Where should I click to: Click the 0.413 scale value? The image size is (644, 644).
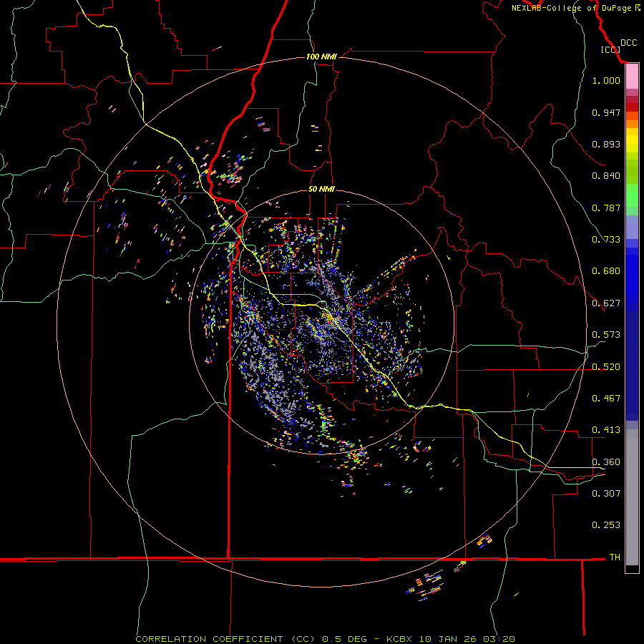click(606, 430)
